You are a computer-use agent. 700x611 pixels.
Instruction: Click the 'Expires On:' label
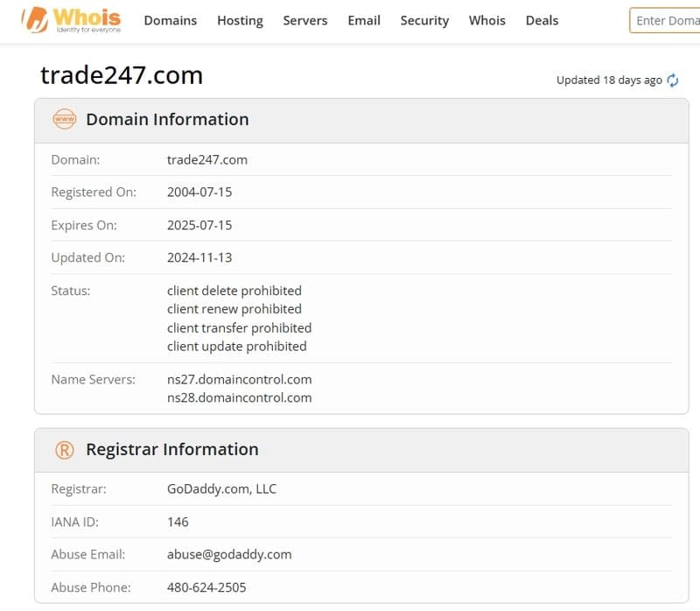pos(84,225)
